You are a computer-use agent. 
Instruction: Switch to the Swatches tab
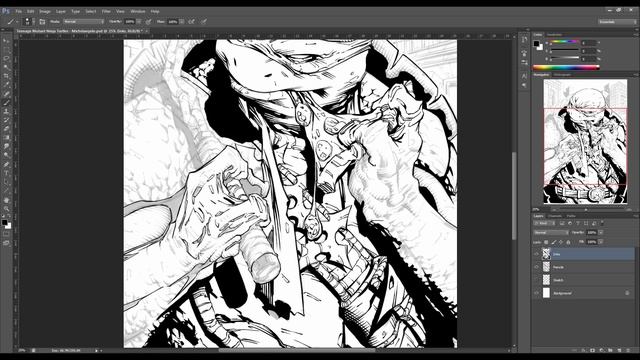point(554,35)
